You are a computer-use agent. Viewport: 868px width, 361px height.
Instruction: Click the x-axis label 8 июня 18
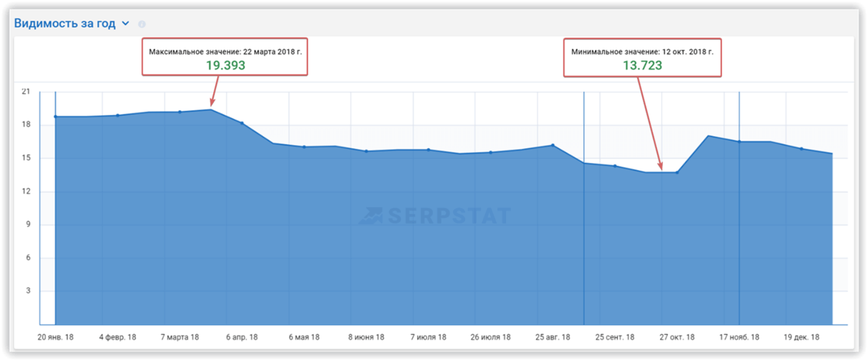click(x=366, y=338)
